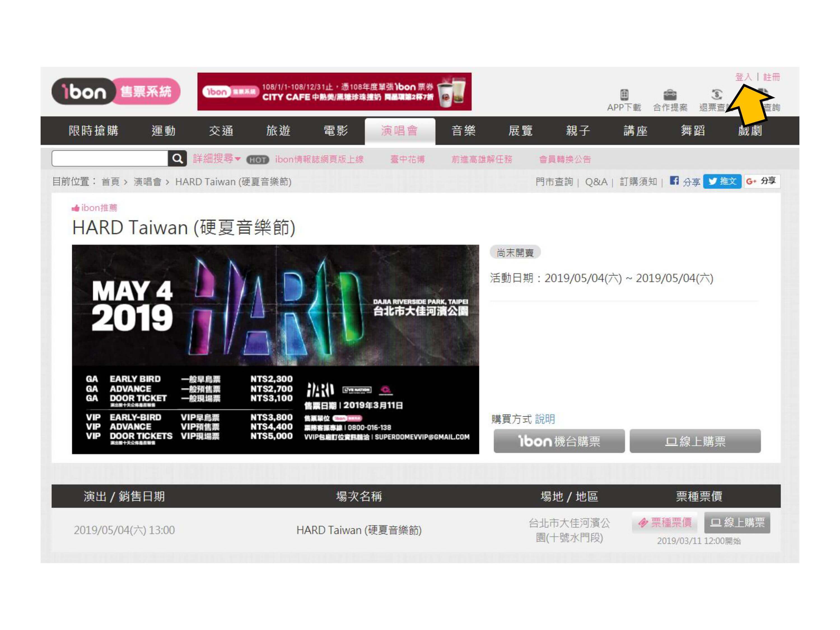Click the large 線上購票 button

tap(695, 441)
